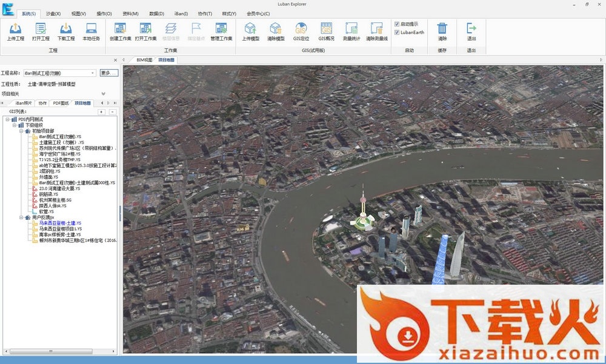Collapse the 初始项目部 tree node
Image resolution: width=606 pixels, height=364 pixels.
click(x=21, y=131)
